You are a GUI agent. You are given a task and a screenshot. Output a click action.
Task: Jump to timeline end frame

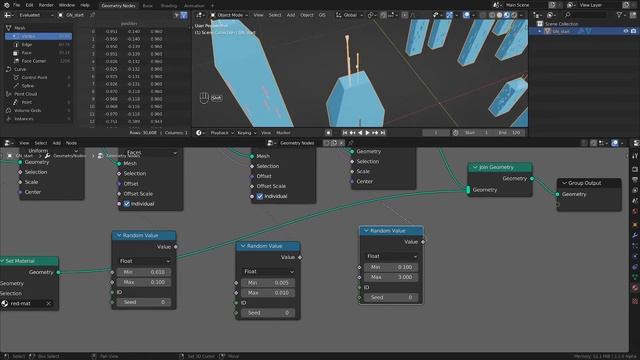[383, 133]
